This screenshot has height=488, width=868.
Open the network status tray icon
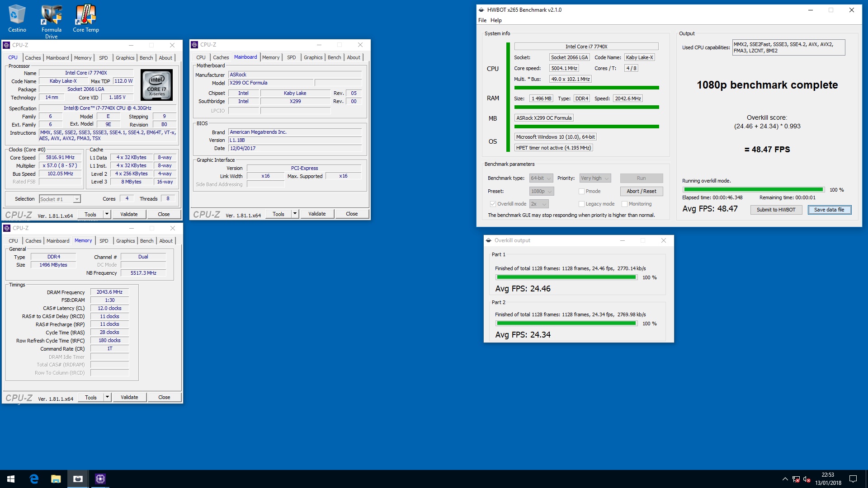(x=796, y=479)
